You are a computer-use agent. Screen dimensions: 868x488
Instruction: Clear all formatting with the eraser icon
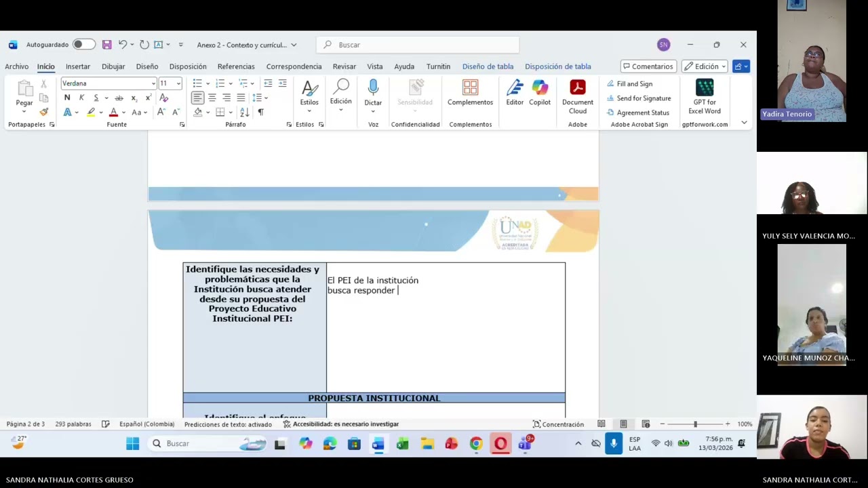tap(163, 98)
